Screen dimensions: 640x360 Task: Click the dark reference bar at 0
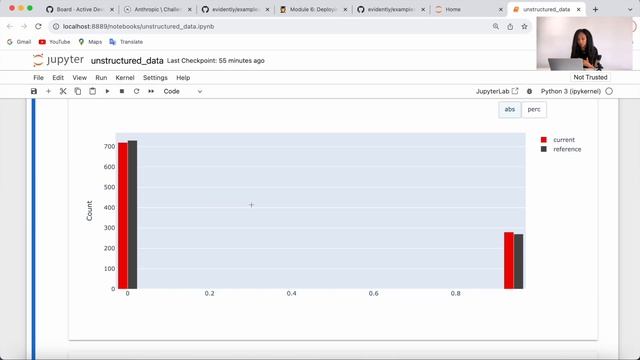(132, 215)
